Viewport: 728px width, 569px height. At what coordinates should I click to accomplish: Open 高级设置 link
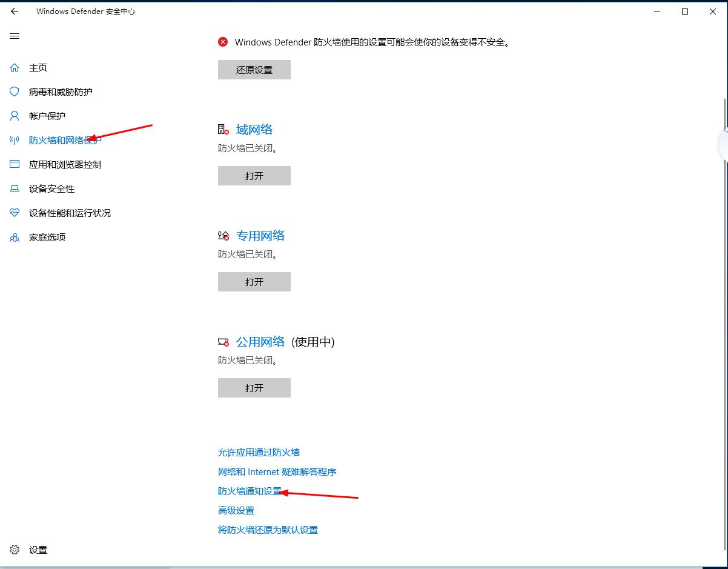coord(236,511)
